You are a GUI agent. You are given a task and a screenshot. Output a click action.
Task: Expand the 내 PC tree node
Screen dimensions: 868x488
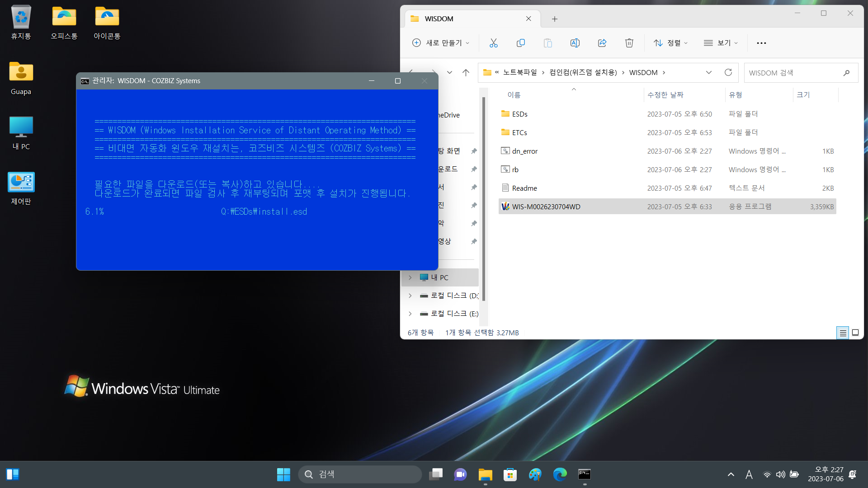410,277
